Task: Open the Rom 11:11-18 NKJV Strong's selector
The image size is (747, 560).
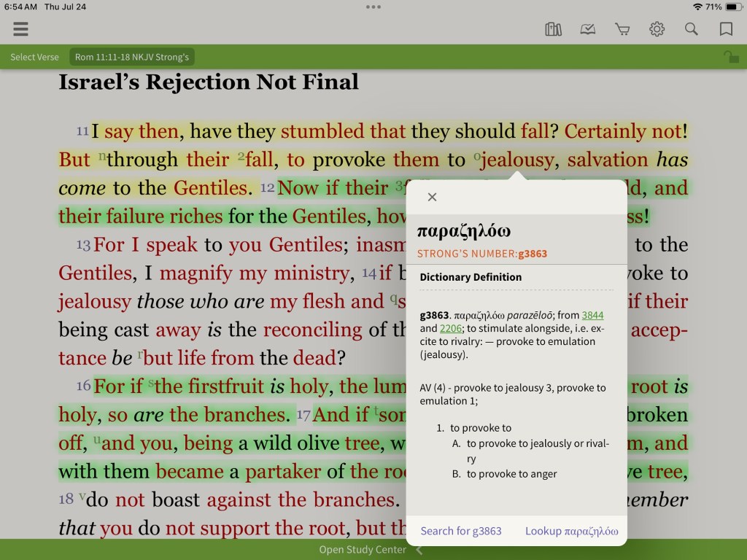Action: click(132, 57)
